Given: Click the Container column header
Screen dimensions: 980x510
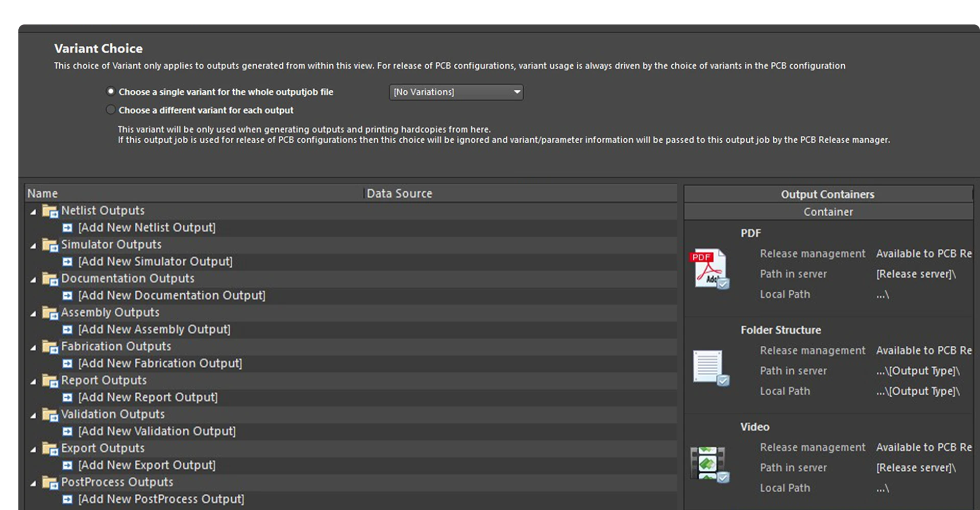Looking at the screenshot, I should coord(828,212).
